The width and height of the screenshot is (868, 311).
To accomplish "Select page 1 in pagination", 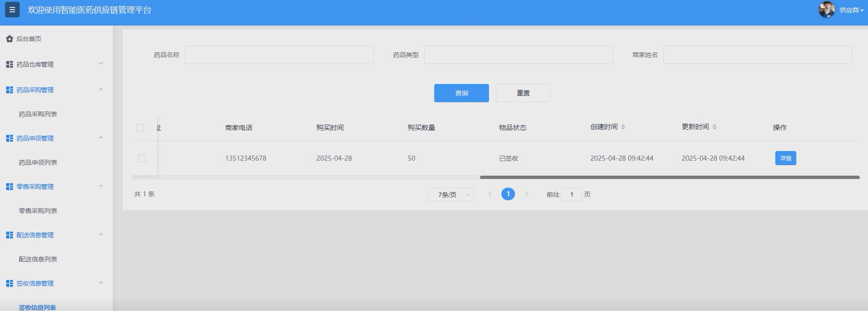I will (x=508, y=194).
